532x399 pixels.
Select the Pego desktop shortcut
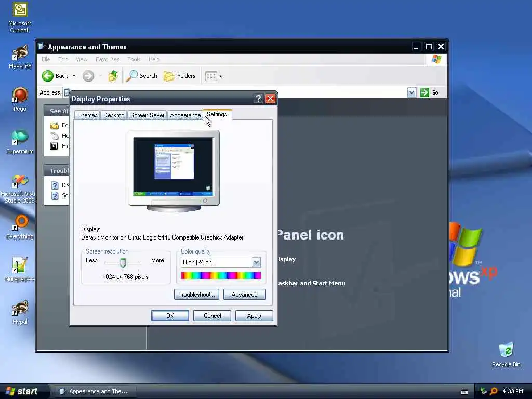(20, 99)
